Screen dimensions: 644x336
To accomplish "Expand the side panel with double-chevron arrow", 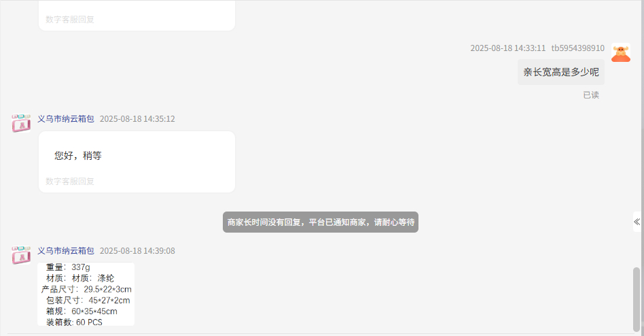I will tap(637, 222).
